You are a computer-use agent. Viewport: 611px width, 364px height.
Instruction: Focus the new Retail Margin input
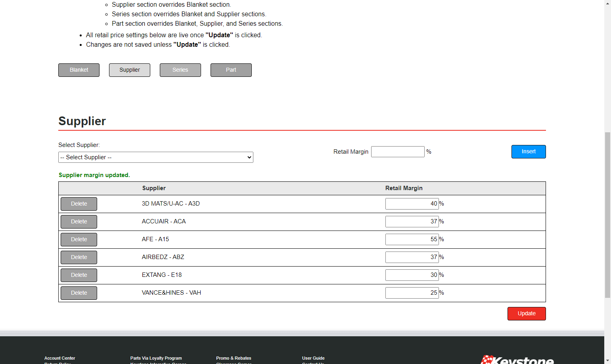tap(398, 152)
